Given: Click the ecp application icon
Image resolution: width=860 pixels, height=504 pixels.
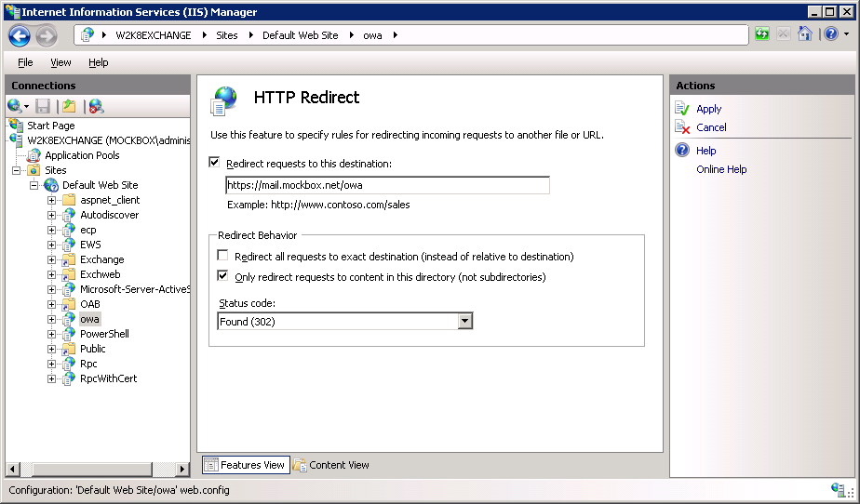Looking at the screenshot, I should click(69, 230).
